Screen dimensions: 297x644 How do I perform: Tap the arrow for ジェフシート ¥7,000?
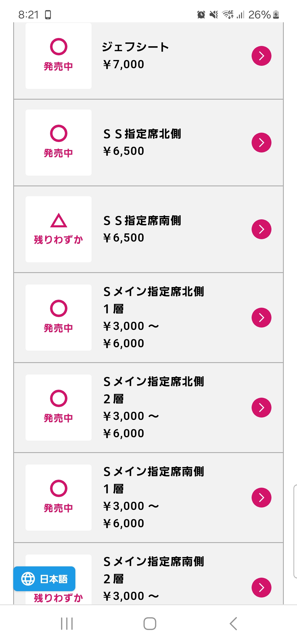[261, 56]
